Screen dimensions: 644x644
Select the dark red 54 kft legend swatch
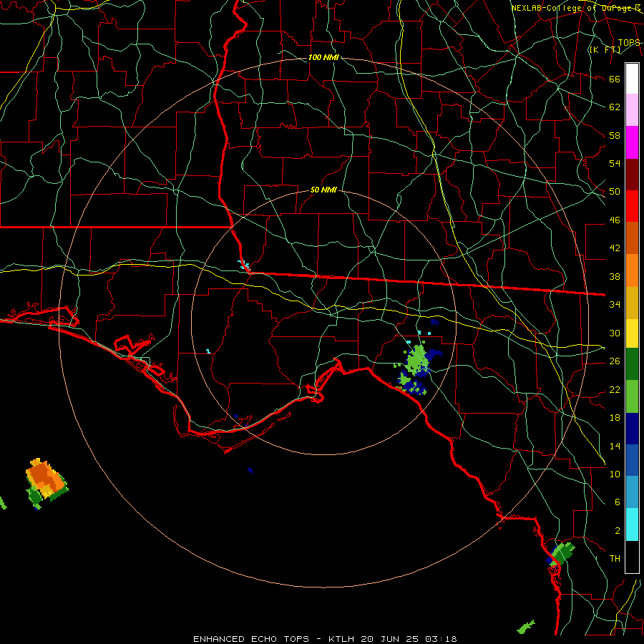pyautogui.click(x=632, y=175)
